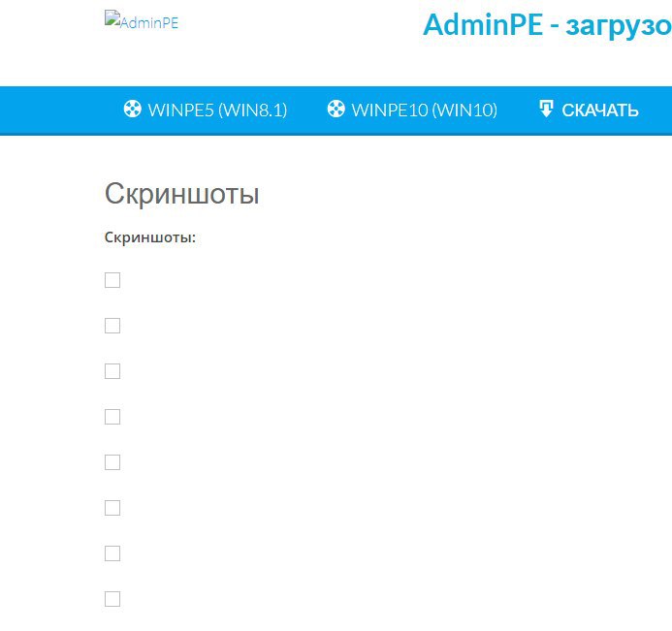
Task: Click the disc icon beside WINPE5
Action: (x=133, y=109)
